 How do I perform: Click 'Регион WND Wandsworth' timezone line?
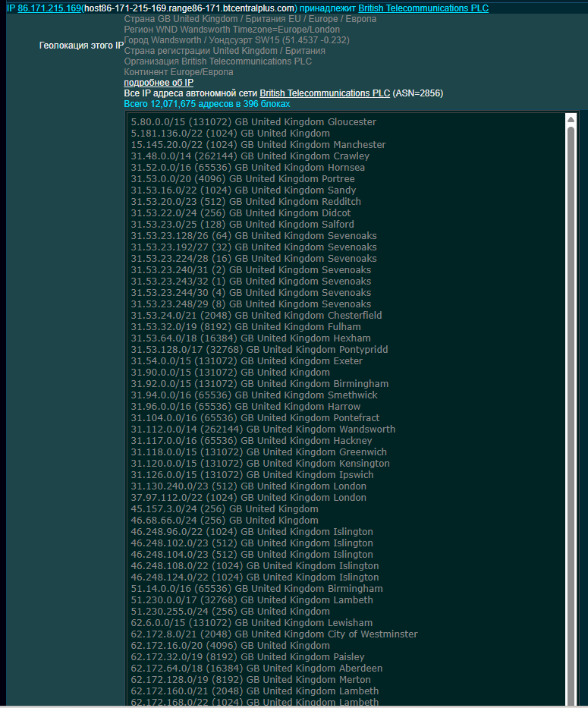tap(232, 30)
